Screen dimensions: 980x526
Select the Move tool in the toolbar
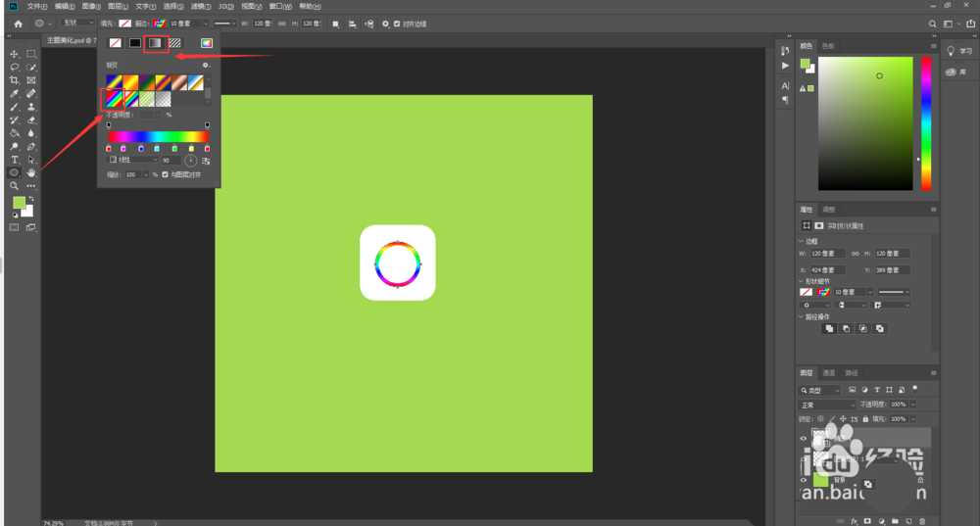click(15, 54)
